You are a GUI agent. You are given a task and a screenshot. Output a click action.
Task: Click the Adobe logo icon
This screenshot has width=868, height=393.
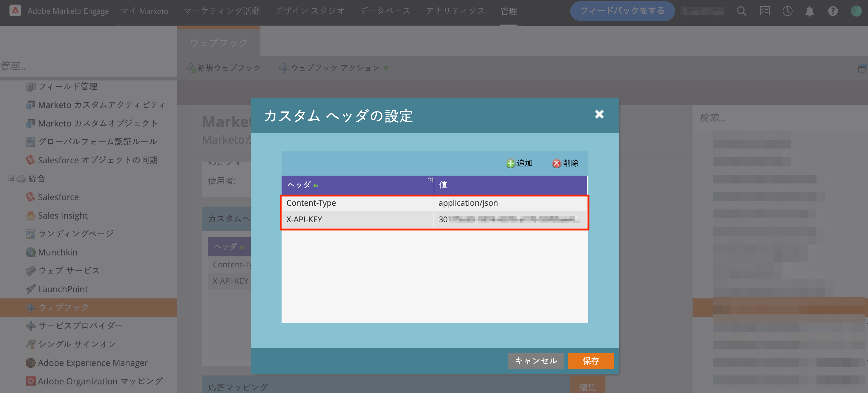[x=15, y=11]
